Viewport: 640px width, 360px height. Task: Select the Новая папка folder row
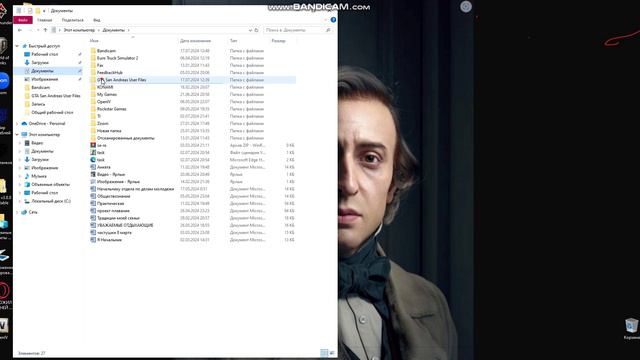(192, 131)
